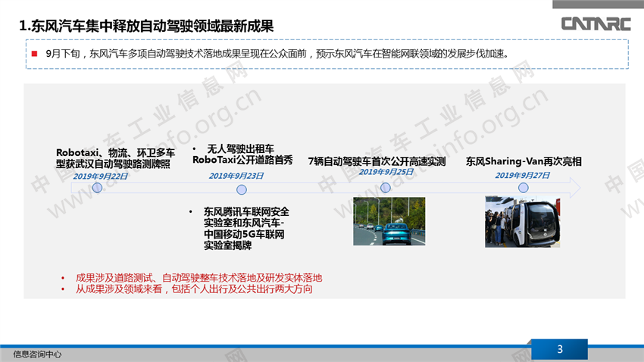Click the timeline arrow head at right end
The image size is (644, 362).
575,188
